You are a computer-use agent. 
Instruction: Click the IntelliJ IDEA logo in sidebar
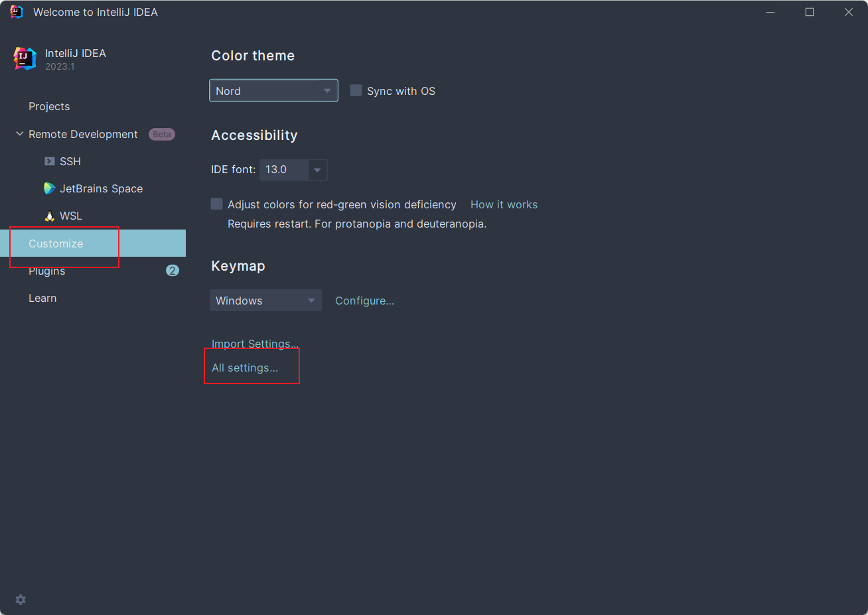25,58
